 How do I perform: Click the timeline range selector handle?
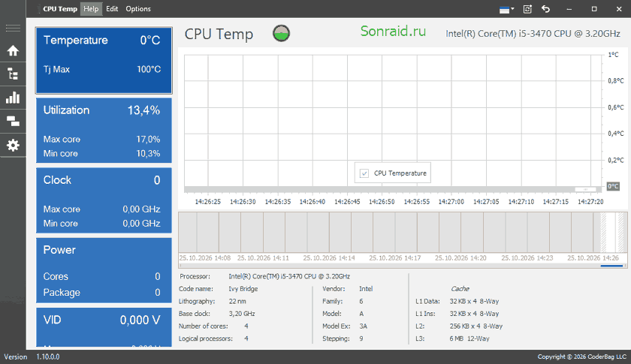point(611,232)
